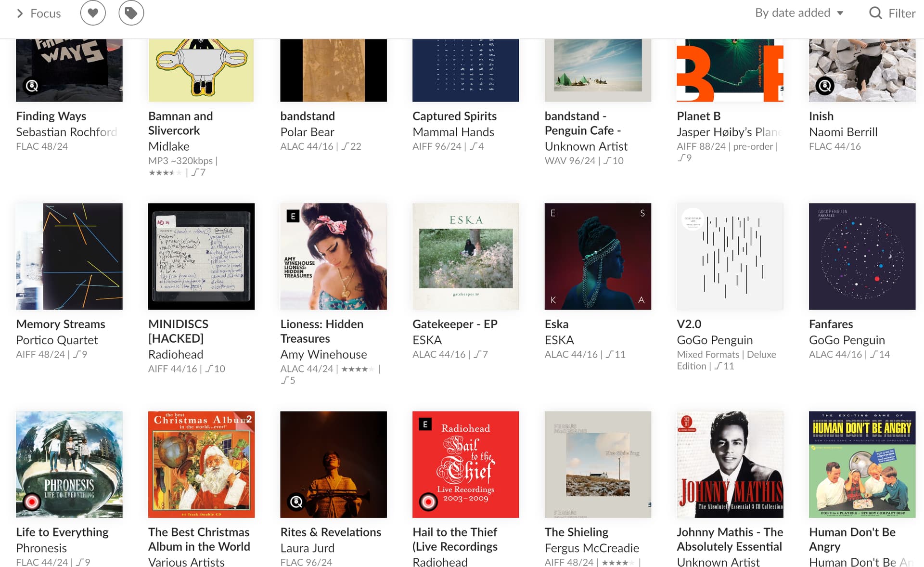Click explicit E badge on Lioness cover
The width and height of the screenshot is (924, 567).
[293, 216]
